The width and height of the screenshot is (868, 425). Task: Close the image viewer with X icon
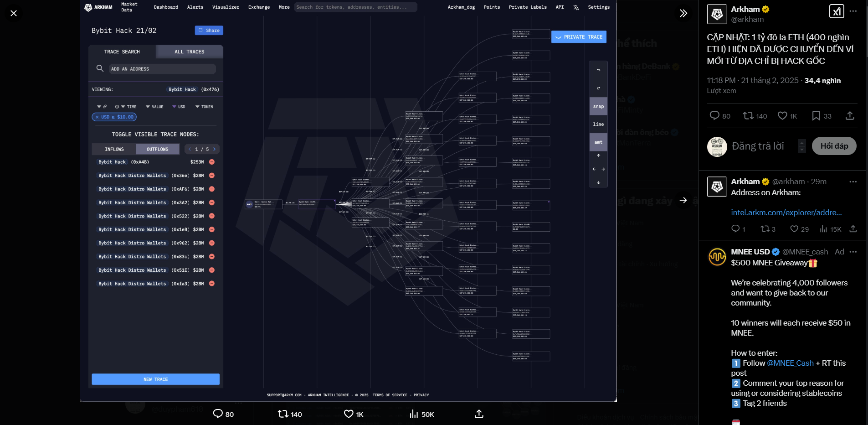tap(14, 13)
